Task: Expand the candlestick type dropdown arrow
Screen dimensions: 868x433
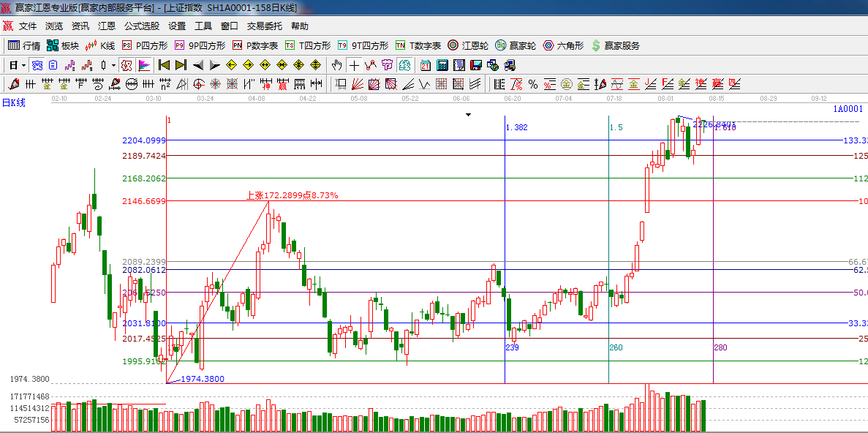Action: point(113,65)
